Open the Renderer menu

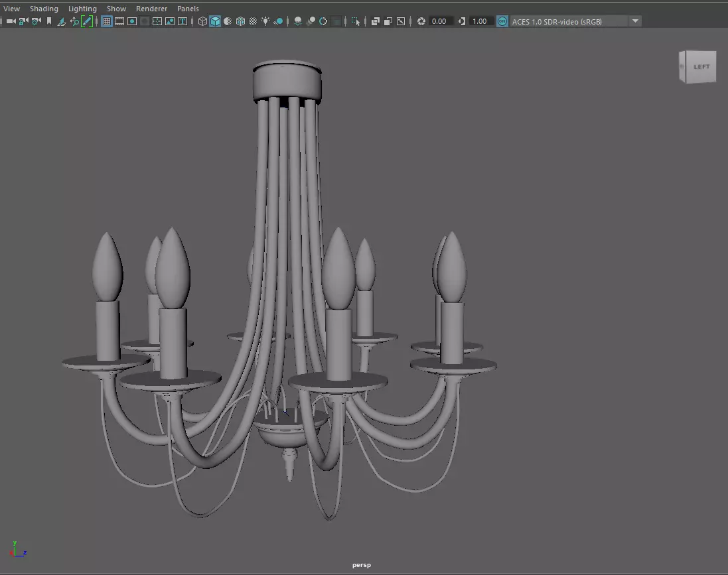tap(151, 9)
